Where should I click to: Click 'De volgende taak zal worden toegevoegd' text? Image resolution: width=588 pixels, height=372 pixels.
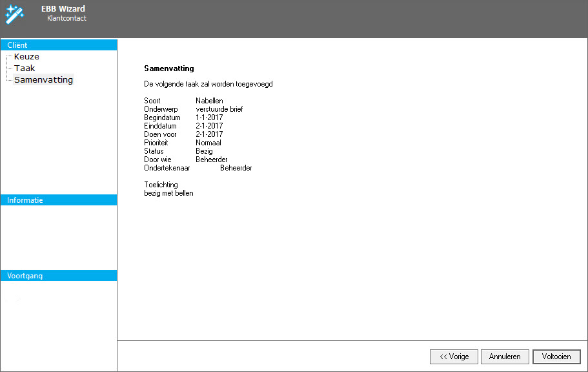coord(208,84)
